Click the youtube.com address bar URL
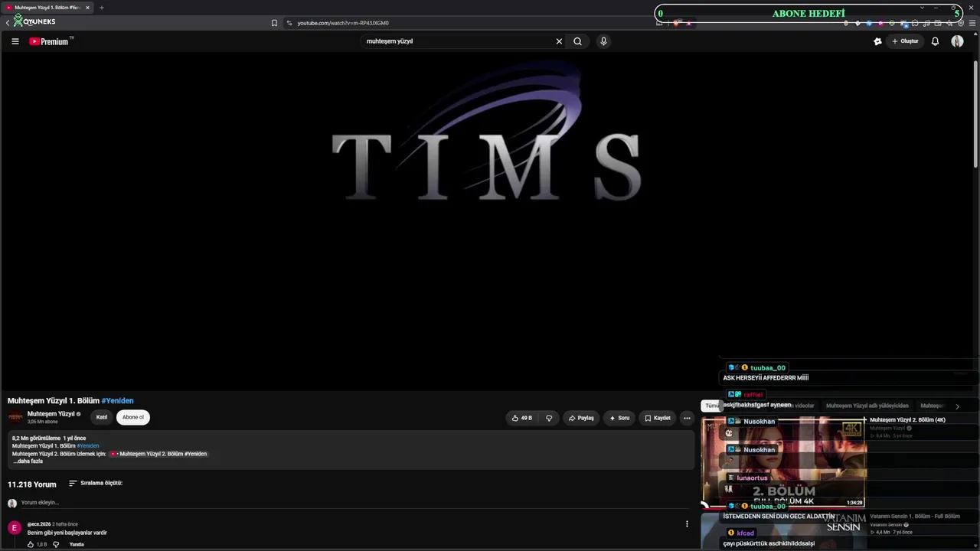 click(343, 23)
